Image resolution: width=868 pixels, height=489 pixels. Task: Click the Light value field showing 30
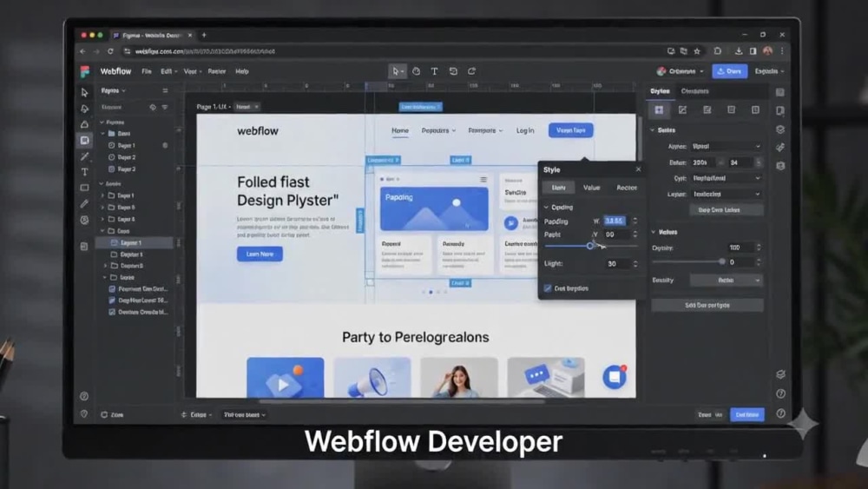[x=616, y=263]
